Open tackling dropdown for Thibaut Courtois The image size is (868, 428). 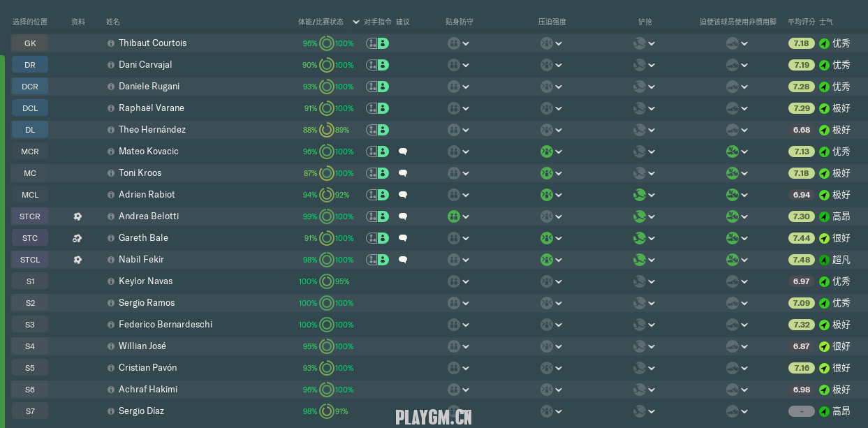652,43
